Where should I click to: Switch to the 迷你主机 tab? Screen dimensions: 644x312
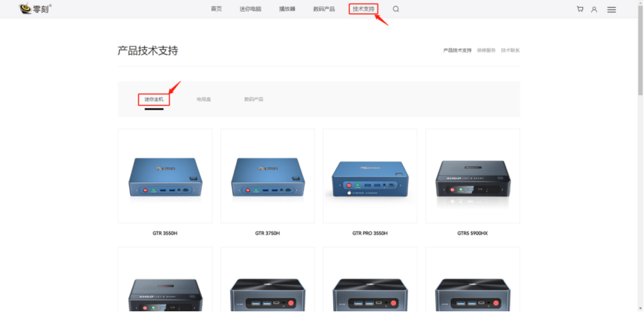[154, 99]
